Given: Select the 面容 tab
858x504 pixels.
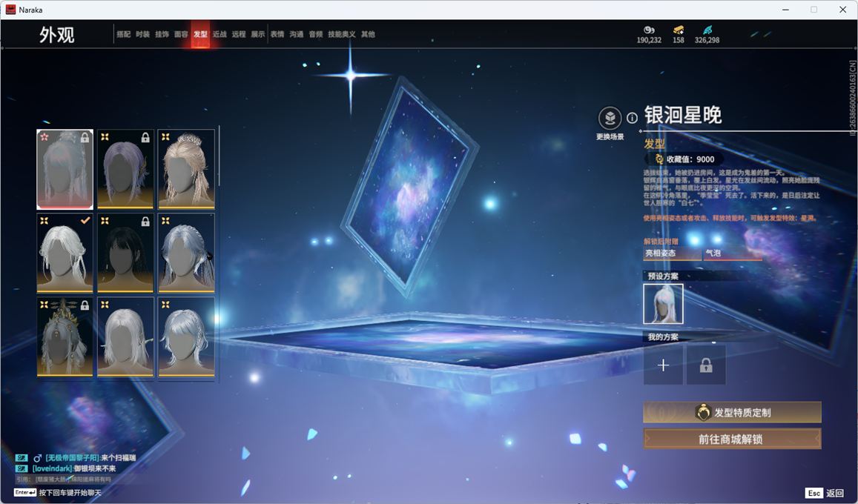Looking at the screenshot, I should coord(181,34).
